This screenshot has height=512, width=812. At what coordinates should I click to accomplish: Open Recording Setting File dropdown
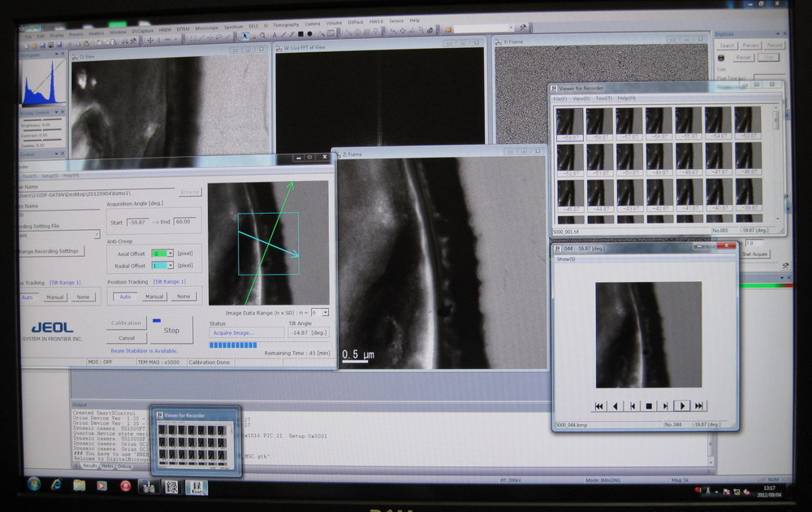97,235
